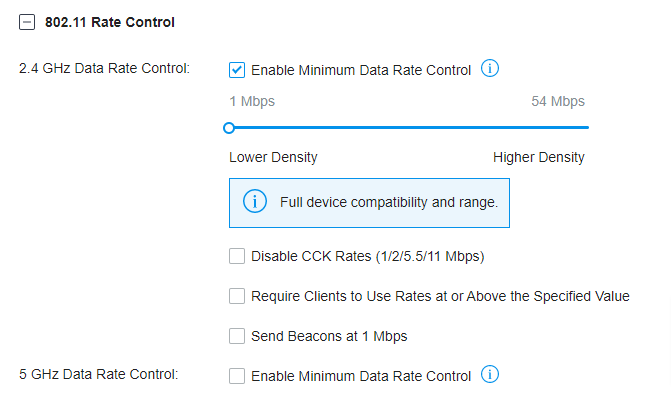Viewport: 671px width, 404px height.
Task: Collapse the 802.11 Rate Control section
Action: coord(27,22)
